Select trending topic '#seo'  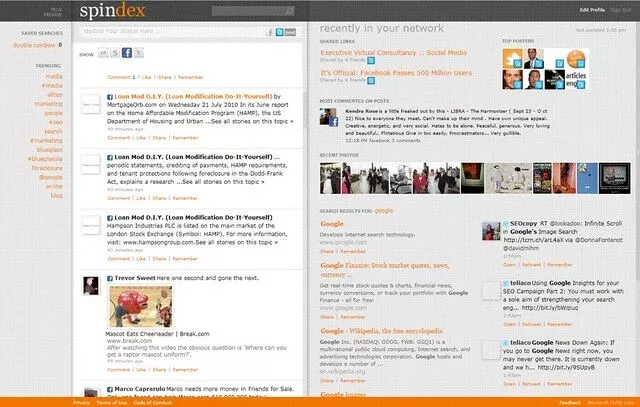pos(56,122)
